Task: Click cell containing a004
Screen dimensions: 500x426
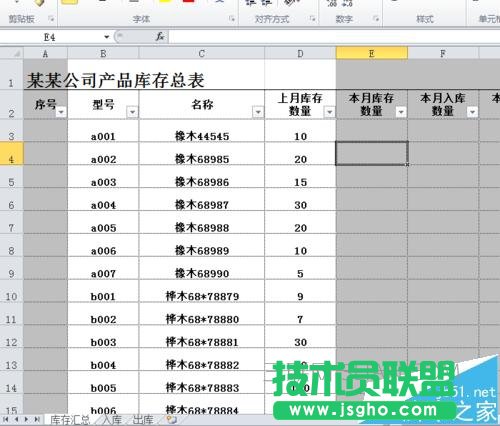Action: 103,199
